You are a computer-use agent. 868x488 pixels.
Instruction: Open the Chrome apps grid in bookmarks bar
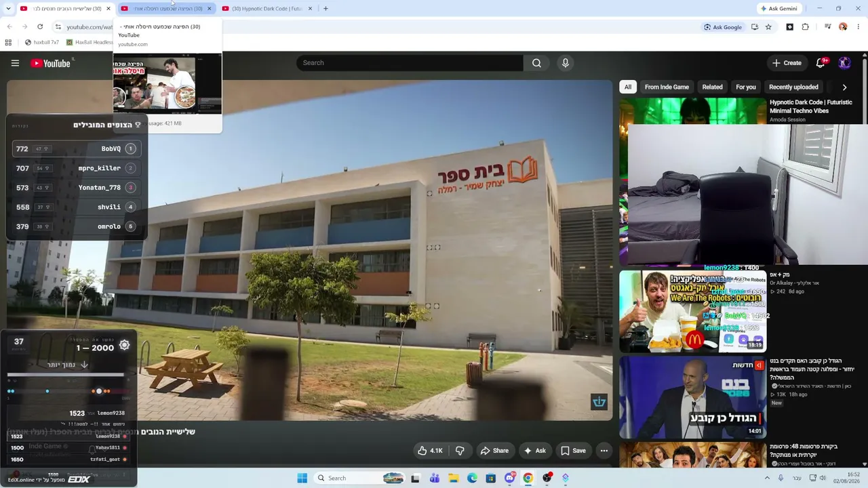coord(8,42)
